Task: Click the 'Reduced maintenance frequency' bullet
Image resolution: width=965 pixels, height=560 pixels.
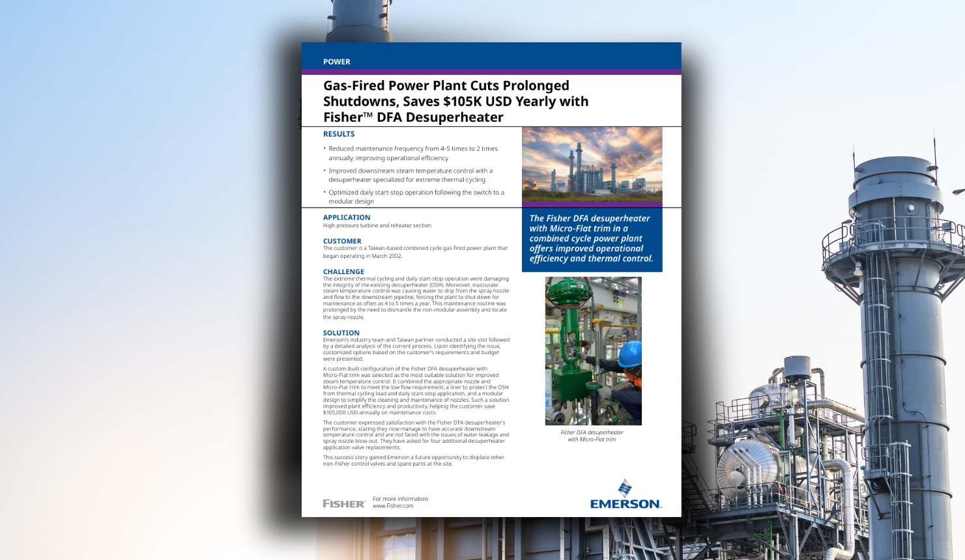Action: (413, 153)
